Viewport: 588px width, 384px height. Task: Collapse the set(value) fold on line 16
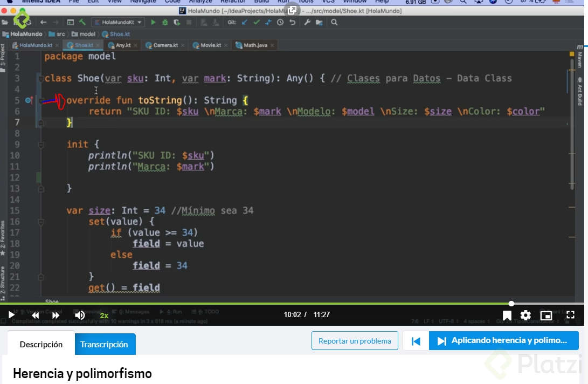coord(41,222)
